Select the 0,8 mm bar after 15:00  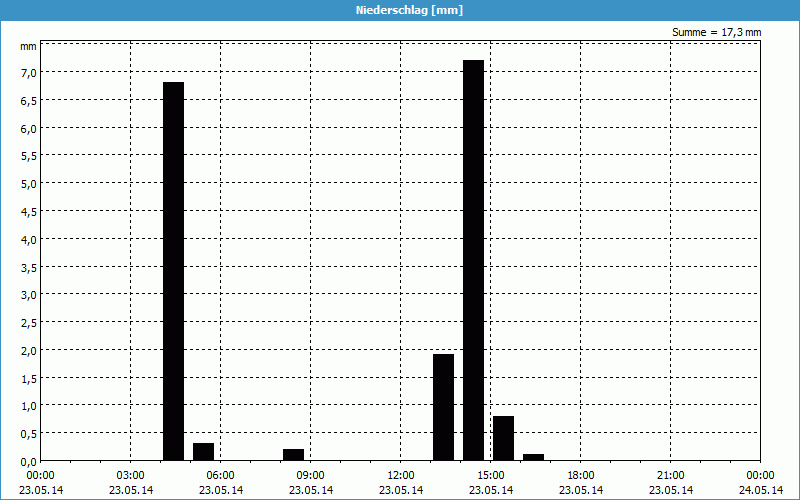503,438
